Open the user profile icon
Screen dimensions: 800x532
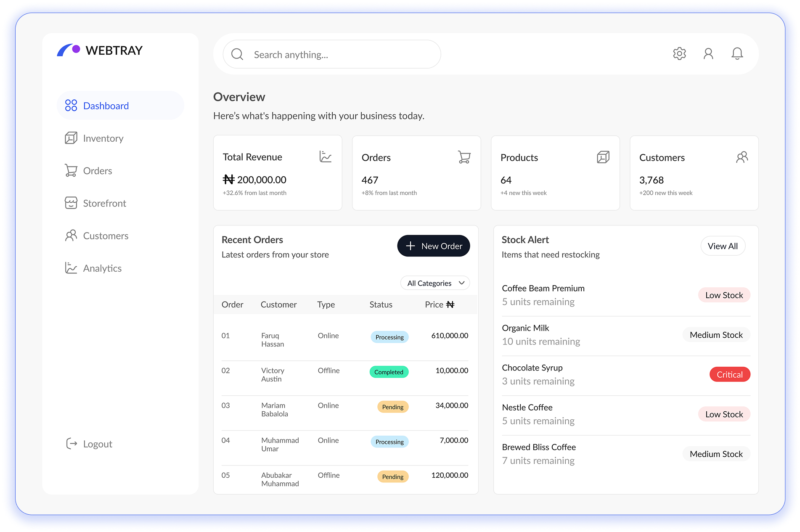(708, 54)
